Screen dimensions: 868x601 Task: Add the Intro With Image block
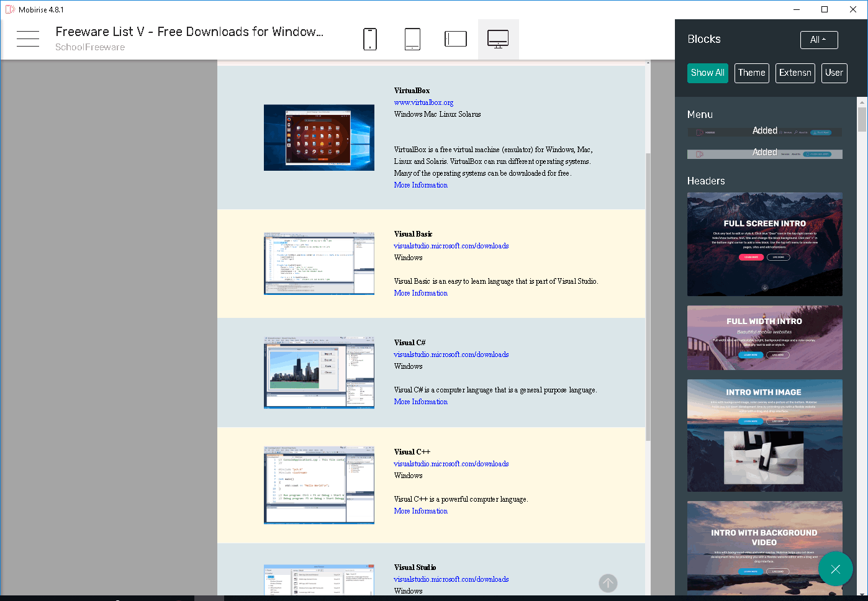pos(765,435)
